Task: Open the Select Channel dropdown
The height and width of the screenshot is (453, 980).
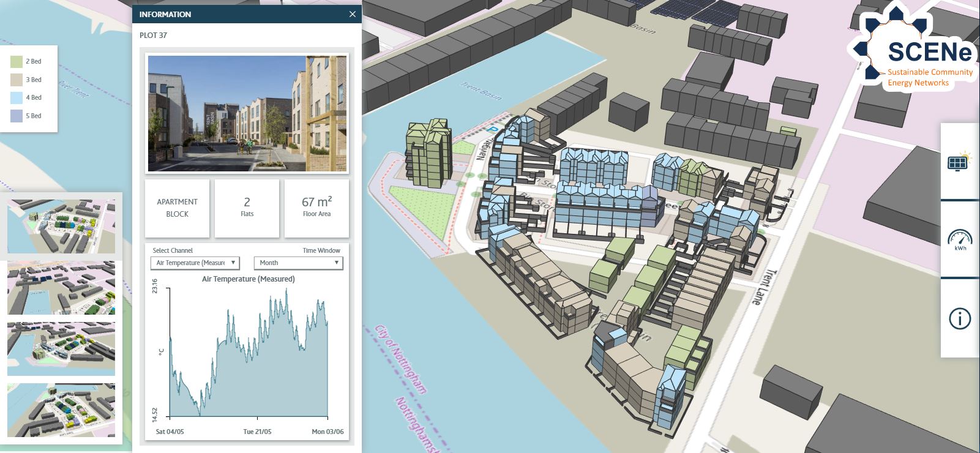Action: [x=195, y=263]
